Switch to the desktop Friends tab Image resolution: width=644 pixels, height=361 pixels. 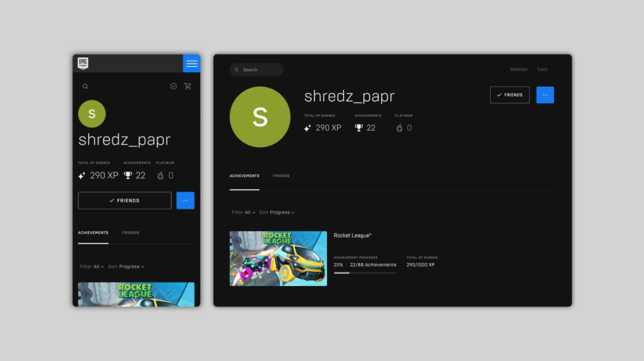click(x=281, y=176)
